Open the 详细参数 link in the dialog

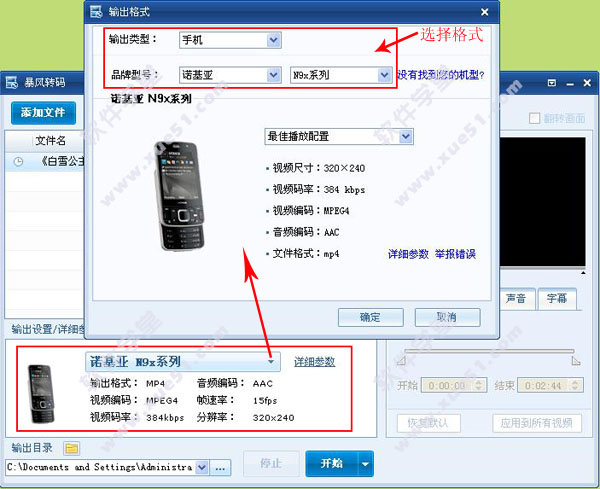tap(408, 254)
